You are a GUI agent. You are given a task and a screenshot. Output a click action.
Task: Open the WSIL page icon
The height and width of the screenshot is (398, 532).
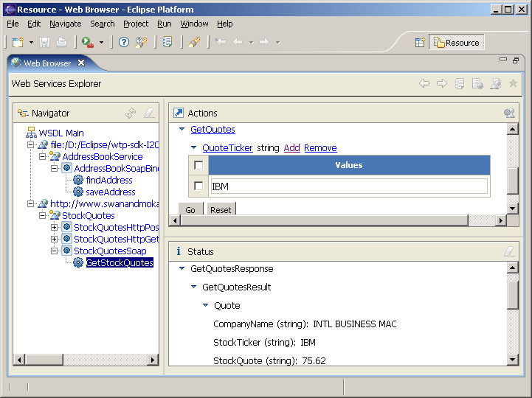point(477,83)
